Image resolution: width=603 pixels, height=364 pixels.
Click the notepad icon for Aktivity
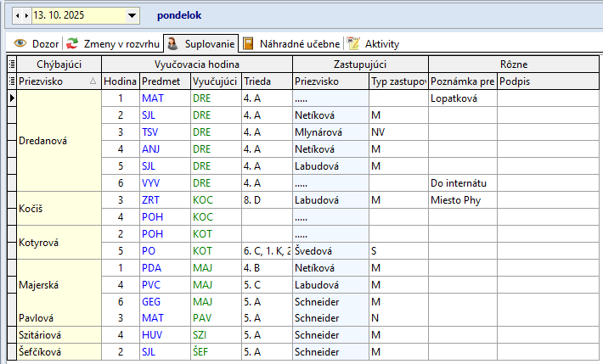click(x=354, y=43)
